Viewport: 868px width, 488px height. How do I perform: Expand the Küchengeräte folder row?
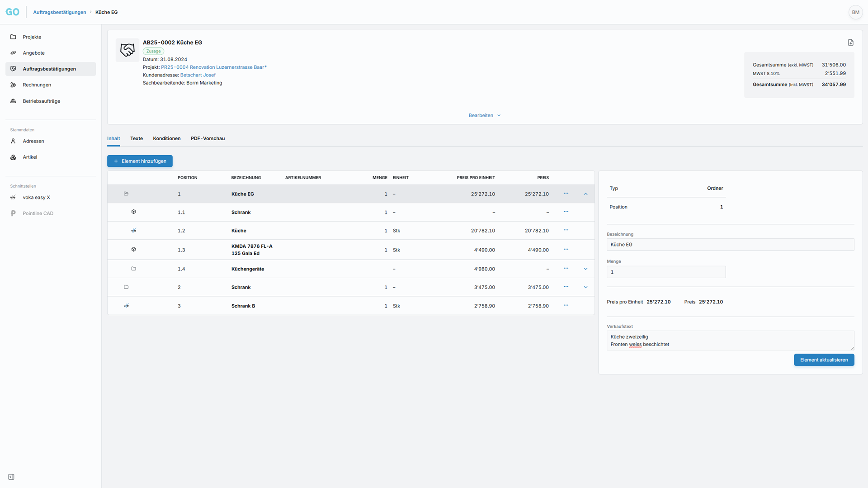click(x=585, y=269)
